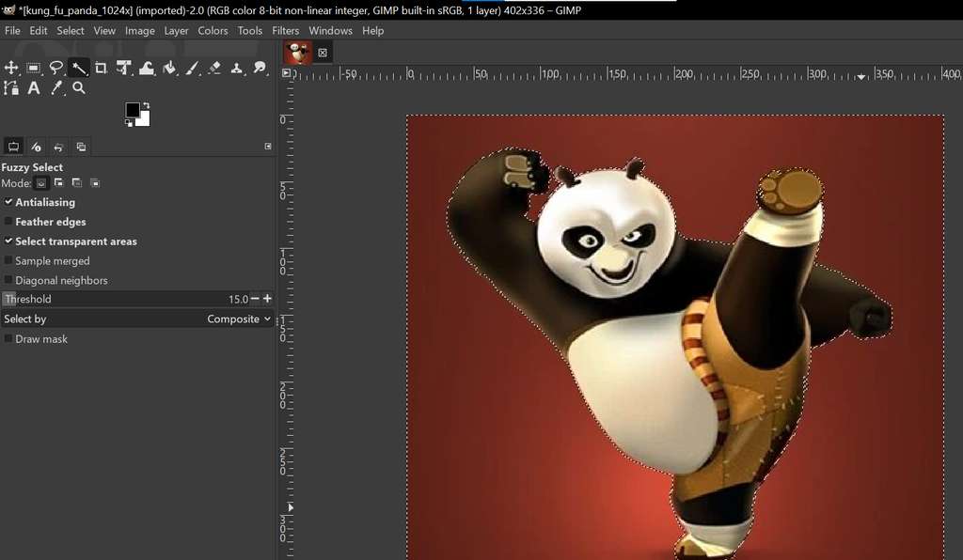Set selection mode to Intersect
The height and width of the screenshot is (560, 963).
[x=95, y=183]
